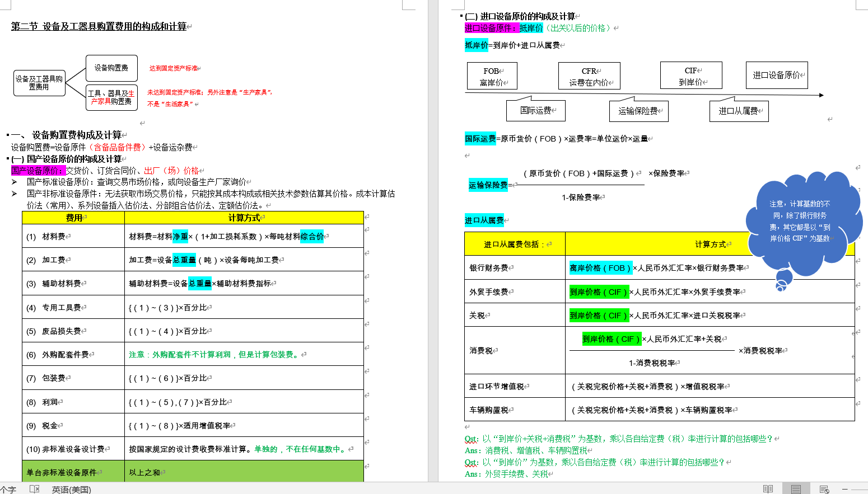
Task: Click the zoom out minus button
Action: pos(845,489)
